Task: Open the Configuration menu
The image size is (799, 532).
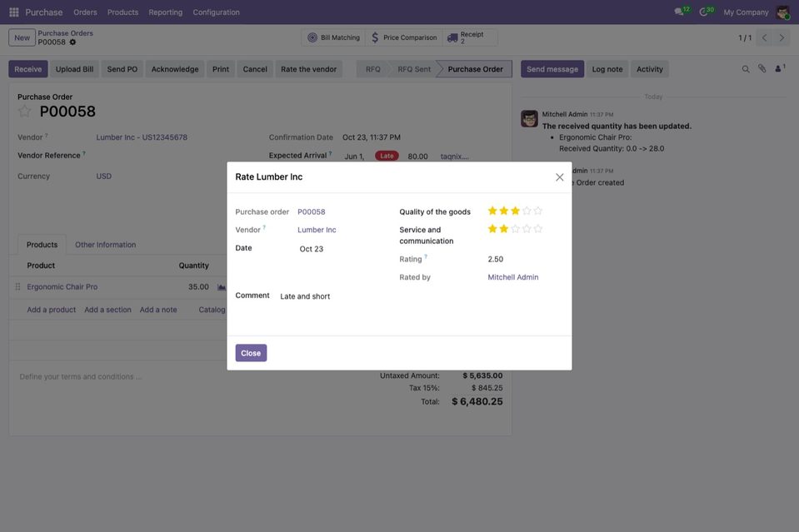Action: [x=216, y=12]
